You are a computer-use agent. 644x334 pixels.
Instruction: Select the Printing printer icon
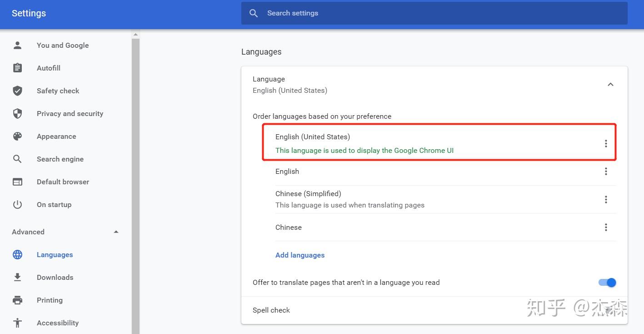tap(17, 300)
